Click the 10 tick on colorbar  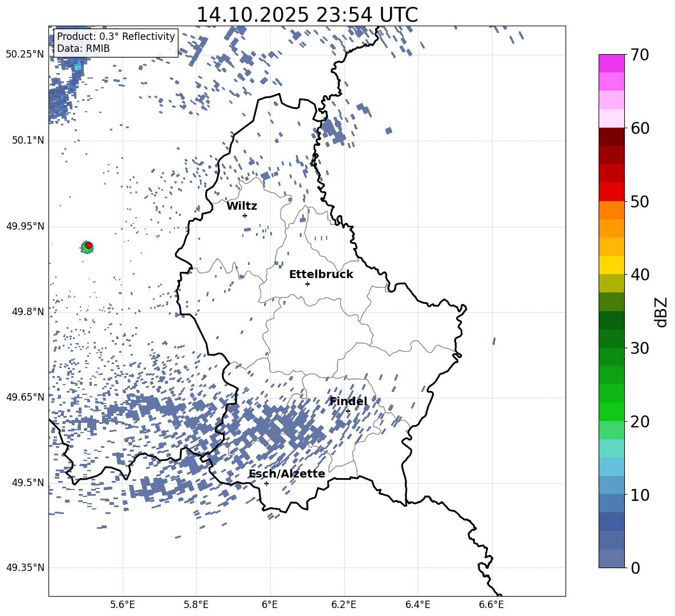640,495
